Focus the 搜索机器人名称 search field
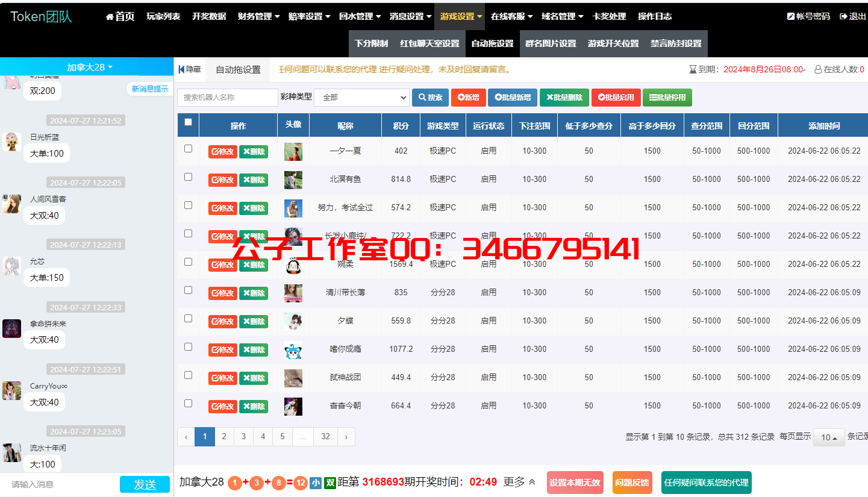 point(228,97)
